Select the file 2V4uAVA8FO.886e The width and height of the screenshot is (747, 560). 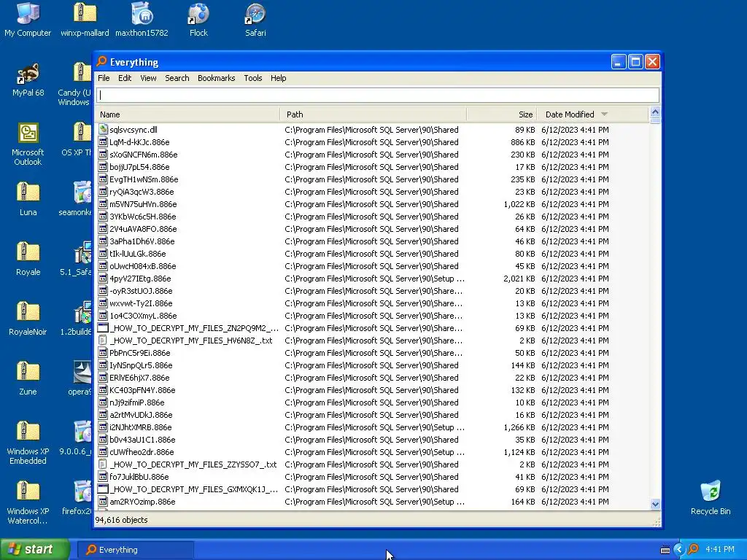tap(143, 228)
